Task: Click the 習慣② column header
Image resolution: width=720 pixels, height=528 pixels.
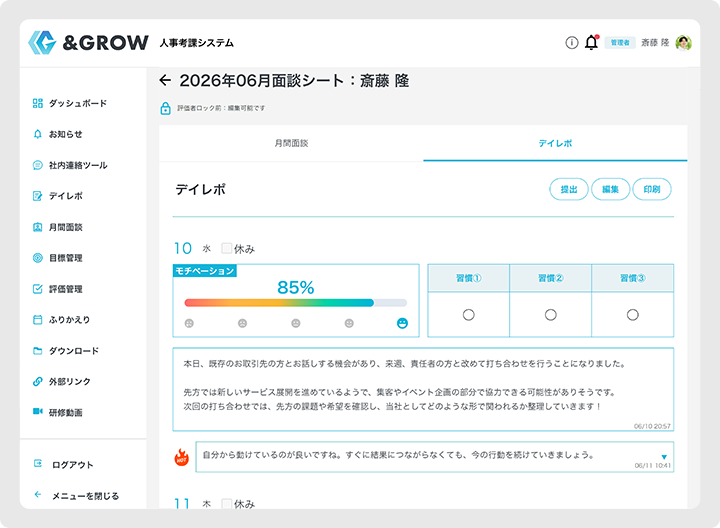Action: [x=551, y=278]
